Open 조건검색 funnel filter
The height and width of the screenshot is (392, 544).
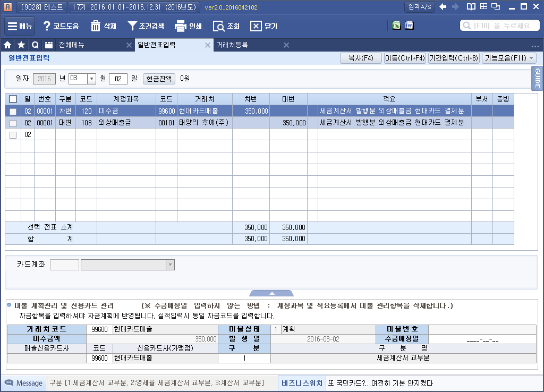click(132, 26)
